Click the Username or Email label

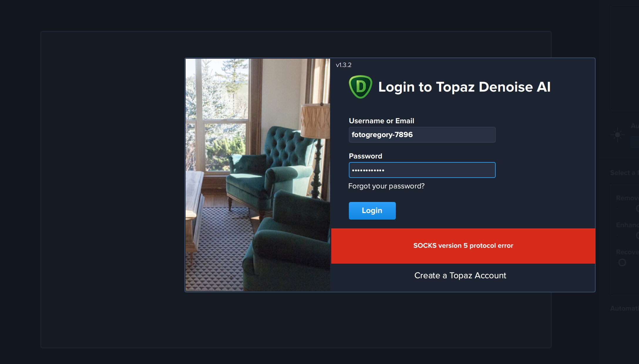pos(381,121)
